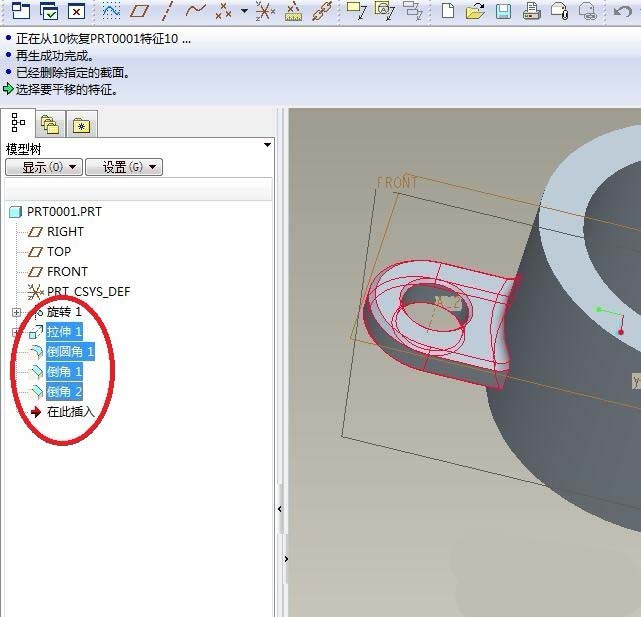Image resolution: width=641 pixels, height=617 pixels.
Task: Click message '再生成功完成。' in message area
Action: [x=54, y=56]
